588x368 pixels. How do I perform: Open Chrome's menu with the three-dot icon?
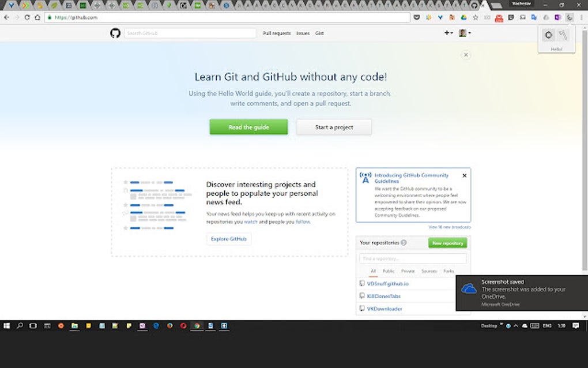[x=581, y=17]
